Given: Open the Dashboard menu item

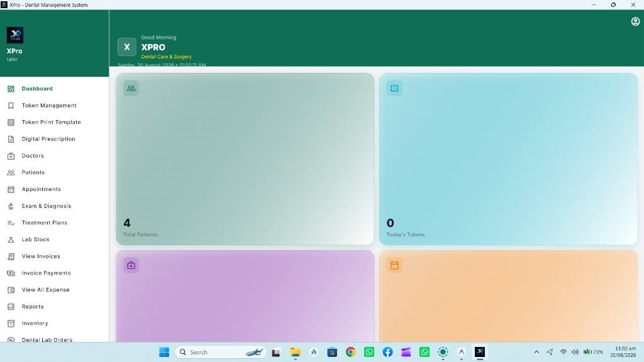Looking at the screenshot, I should pos(54,89).
